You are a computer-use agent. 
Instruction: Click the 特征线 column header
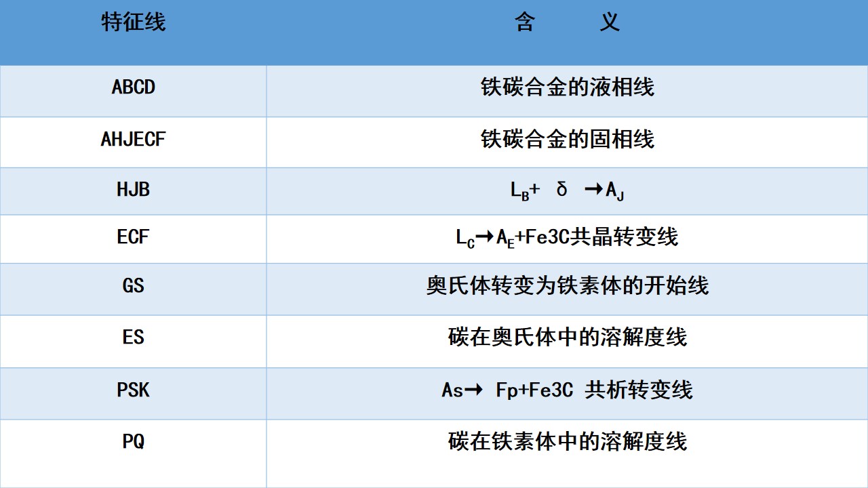[133, 23]
